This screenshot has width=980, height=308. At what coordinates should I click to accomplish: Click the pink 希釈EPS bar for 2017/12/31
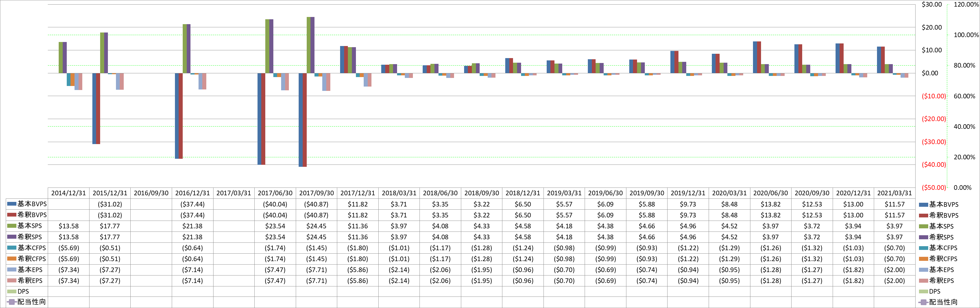(x=369, y=80)
